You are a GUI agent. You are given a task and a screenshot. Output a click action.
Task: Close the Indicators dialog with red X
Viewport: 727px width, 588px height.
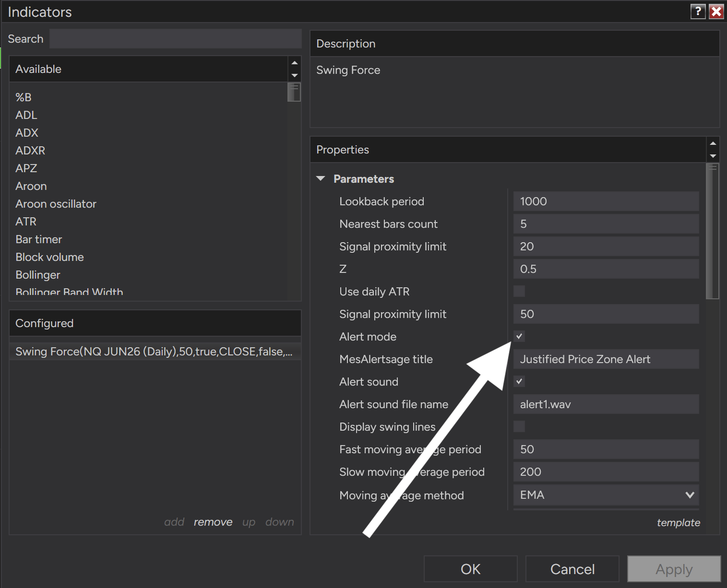(x=716, y=11)
